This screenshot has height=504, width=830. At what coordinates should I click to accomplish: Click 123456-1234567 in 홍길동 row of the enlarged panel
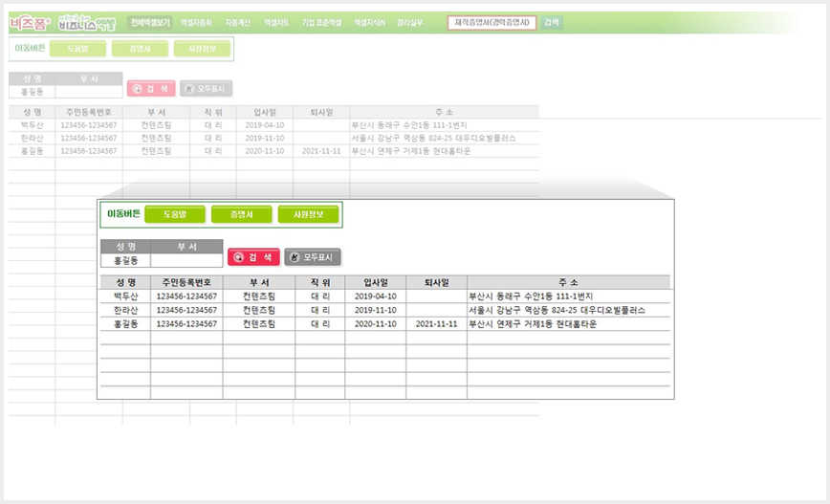pos(186,324)
